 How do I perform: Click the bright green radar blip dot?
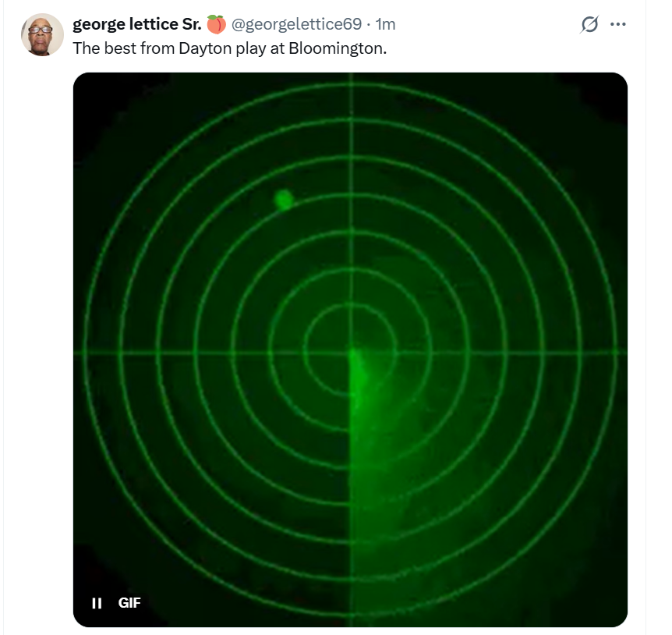(x=284, y=200)
